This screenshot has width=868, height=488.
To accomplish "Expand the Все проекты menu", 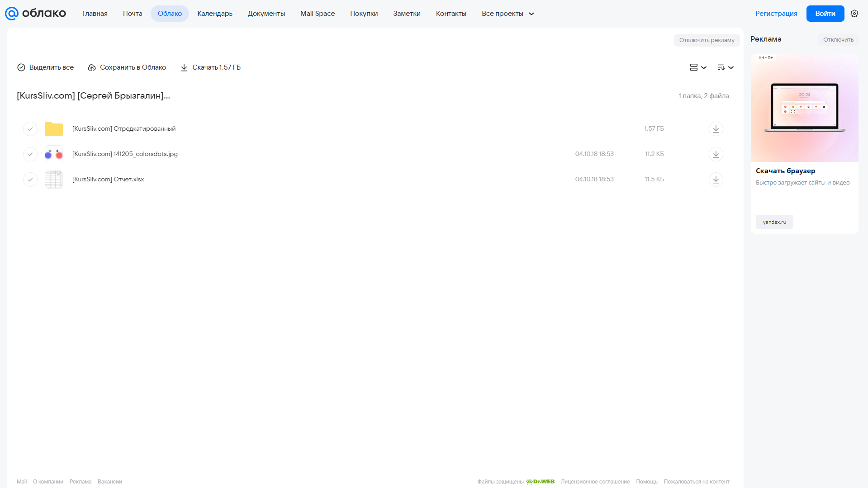I will coord(508,14).
